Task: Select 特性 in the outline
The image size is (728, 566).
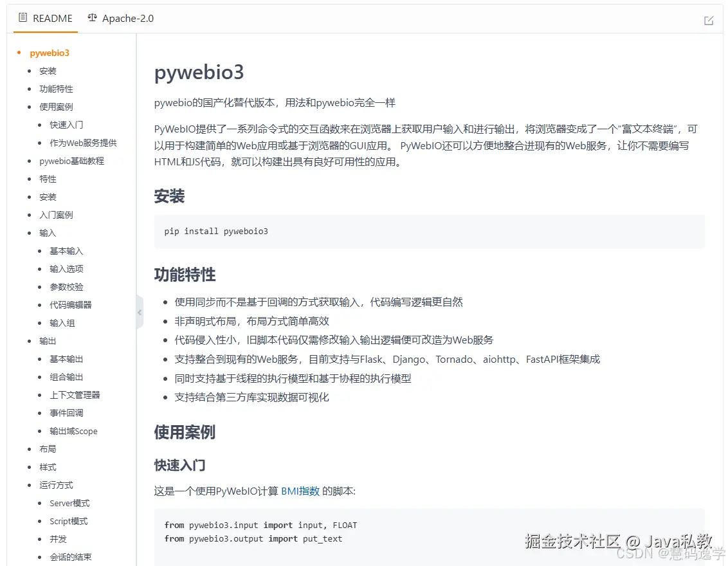Action: click(48, 179)
